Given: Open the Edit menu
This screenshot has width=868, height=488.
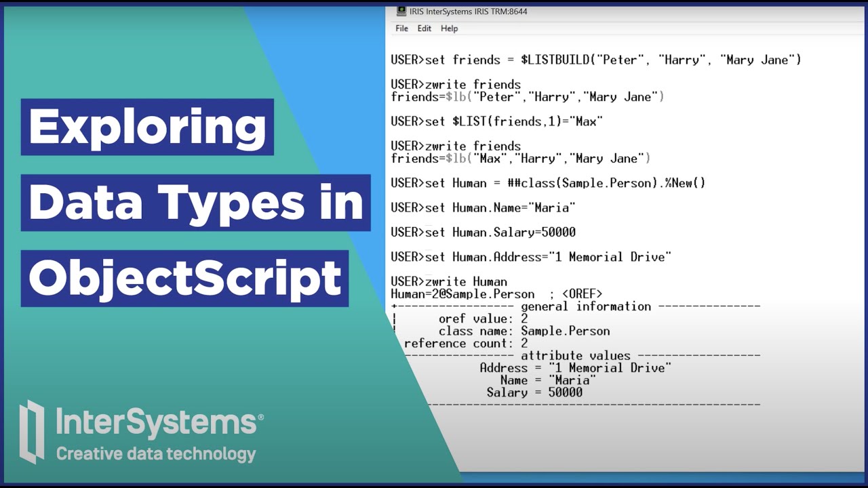Looking at the screenshot, I should 425,28.
